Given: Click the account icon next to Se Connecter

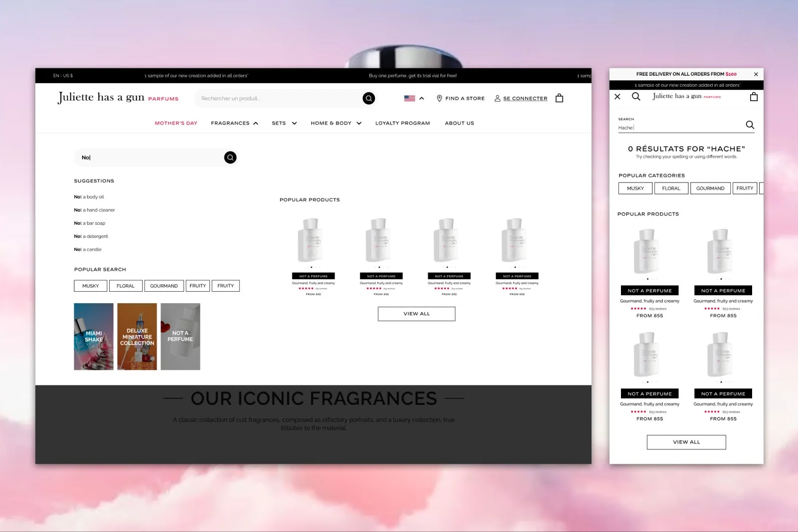Looking at the screenshot, I should [497, 98].
